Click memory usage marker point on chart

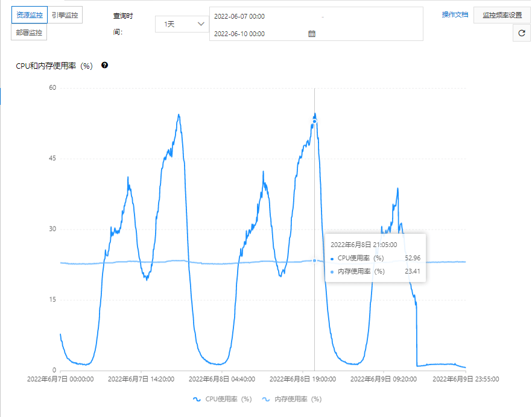(x=314, y=260)
